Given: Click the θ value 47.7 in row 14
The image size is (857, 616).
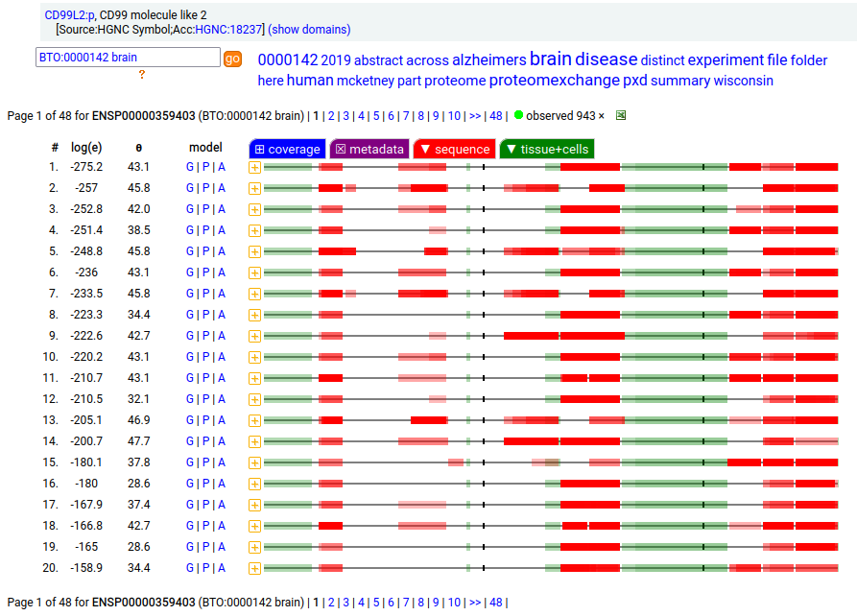Looking at the screenshot, I should pos(139,441).
